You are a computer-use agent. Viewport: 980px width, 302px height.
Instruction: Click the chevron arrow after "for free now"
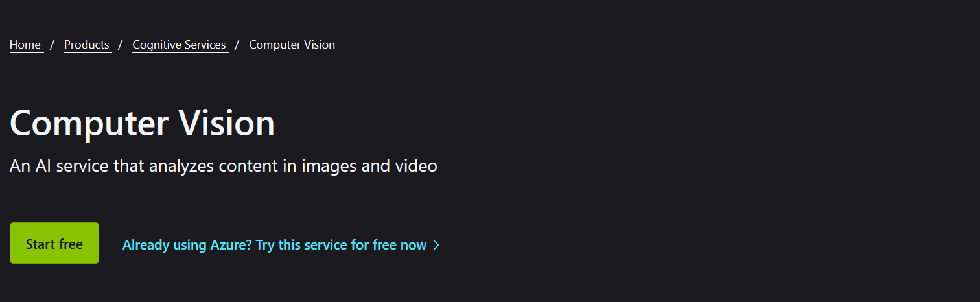tap(436, 245)
